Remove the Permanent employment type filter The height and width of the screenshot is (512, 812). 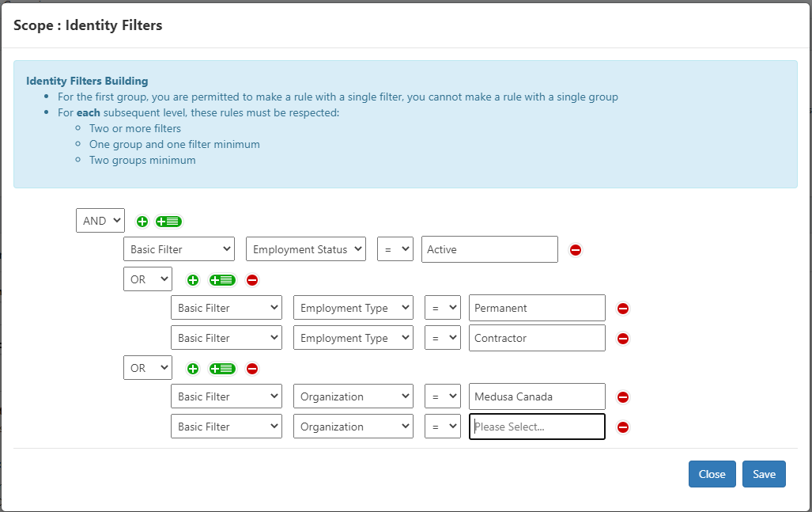click(x=623, y=309)
